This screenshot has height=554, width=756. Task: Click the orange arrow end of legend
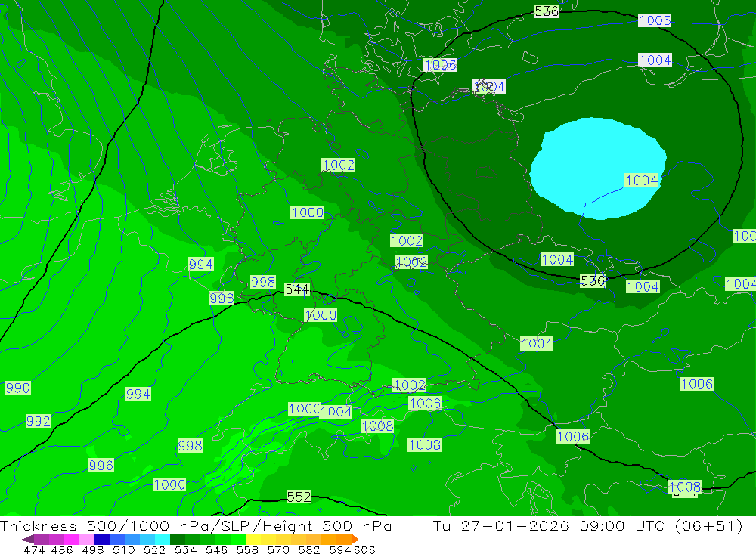click(x=355, y=539)
